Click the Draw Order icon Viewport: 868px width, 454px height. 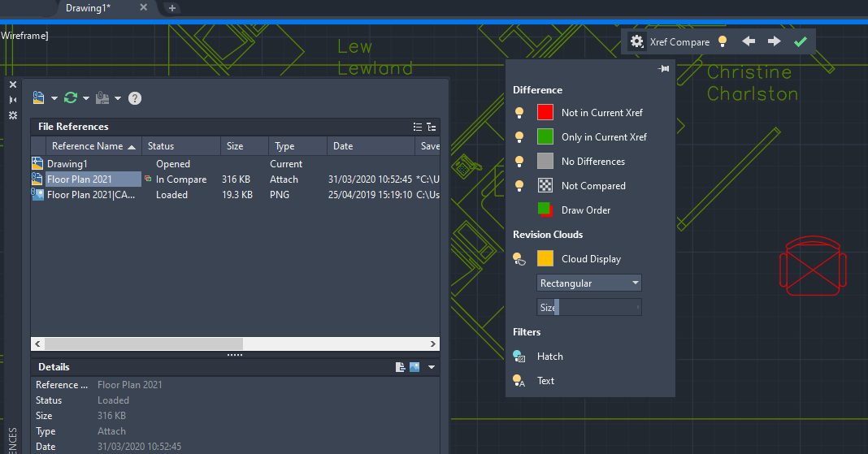pyautogui.click(x=545, y=210)
